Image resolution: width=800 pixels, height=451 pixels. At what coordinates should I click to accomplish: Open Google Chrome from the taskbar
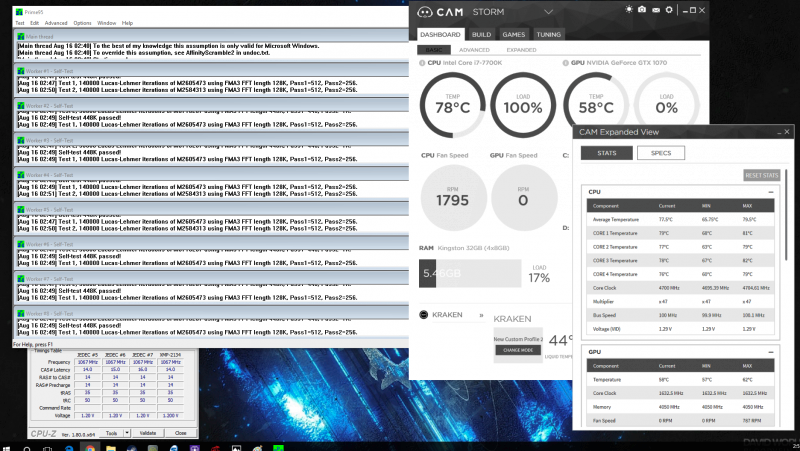tap(90, 448)
